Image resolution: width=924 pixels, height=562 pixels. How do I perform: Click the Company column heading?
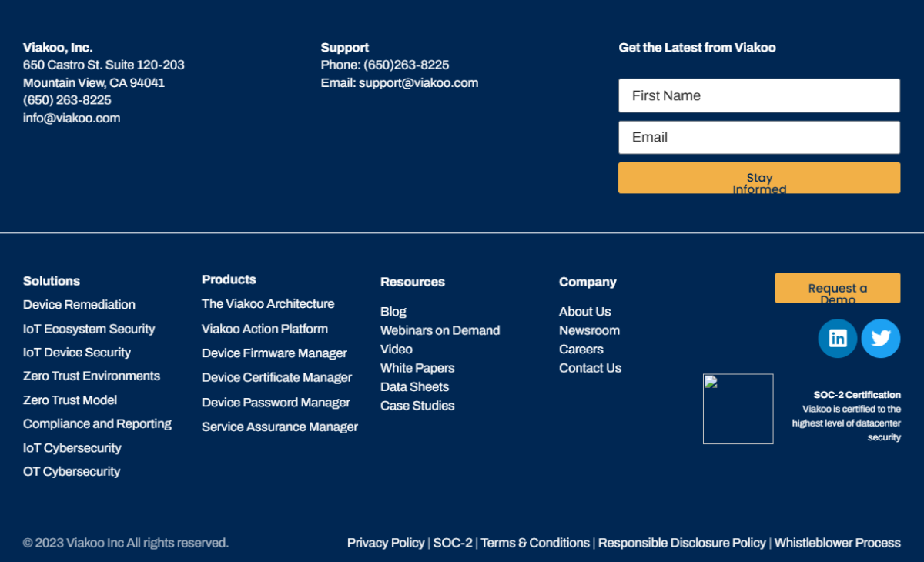(588, 282)
